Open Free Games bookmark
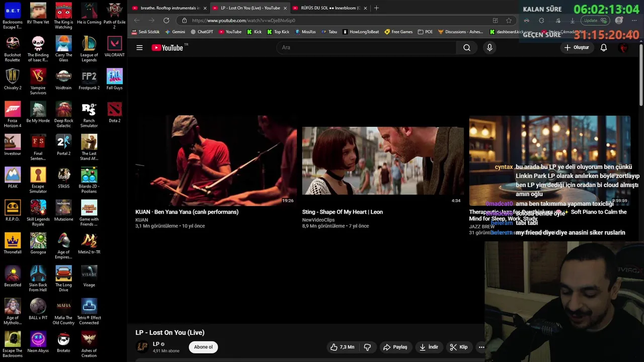Screen dimensions: 644x362 (x=398, y=32)
